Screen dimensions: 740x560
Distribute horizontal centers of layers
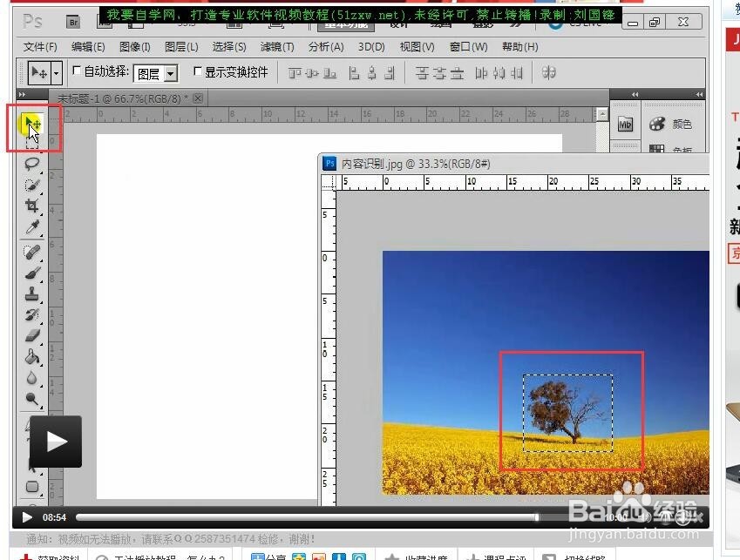(499, 73)
